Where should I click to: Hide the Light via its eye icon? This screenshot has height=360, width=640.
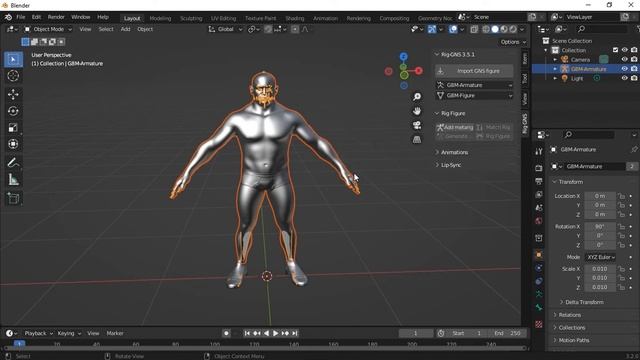click(x=624, y=78)
